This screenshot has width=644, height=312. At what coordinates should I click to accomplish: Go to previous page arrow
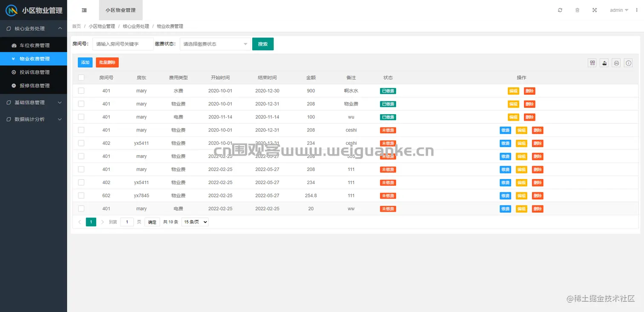[x=80, y=222]
